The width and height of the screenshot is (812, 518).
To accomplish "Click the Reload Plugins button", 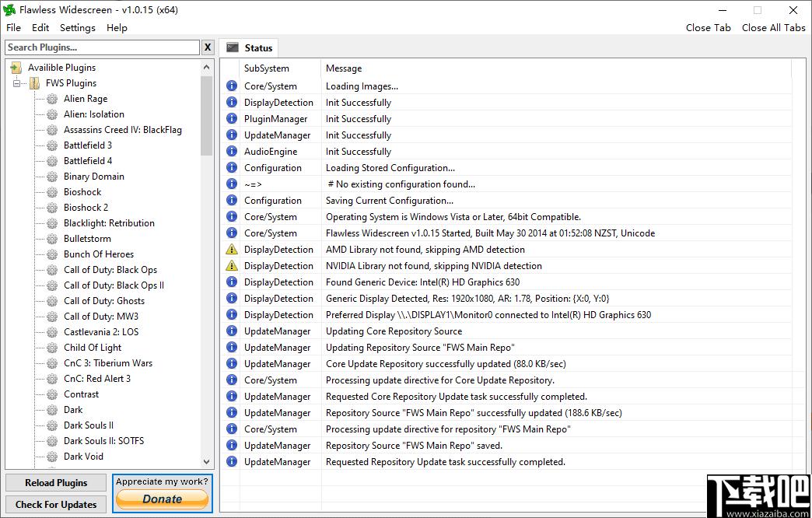I will 56,483.
